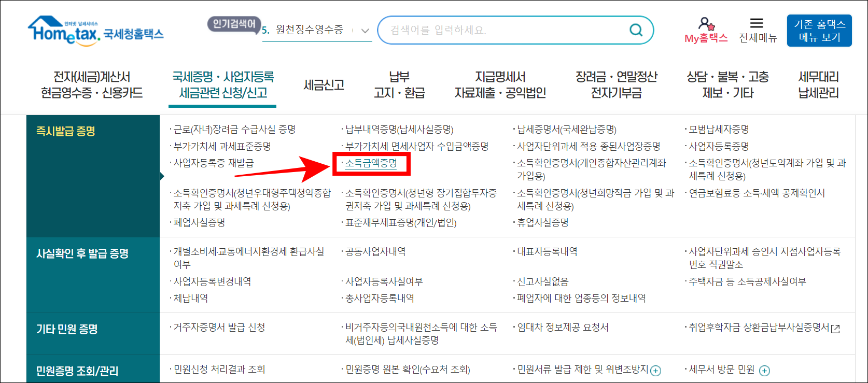Open 대표자등록내역 link
The height and width of the screenshot is (383, 868).
click(x=547, y=252)
